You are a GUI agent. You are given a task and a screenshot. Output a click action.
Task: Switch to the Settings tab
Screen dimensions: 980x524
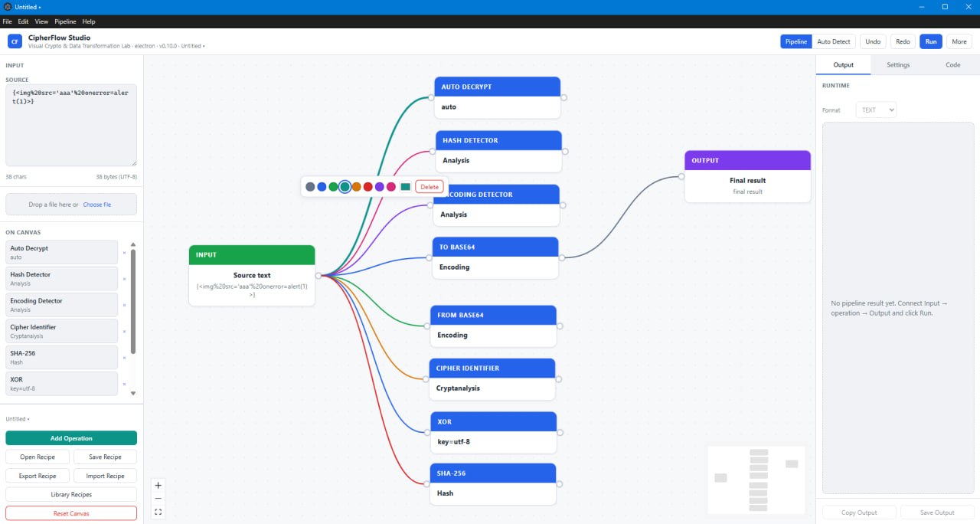tap(898, 65)
